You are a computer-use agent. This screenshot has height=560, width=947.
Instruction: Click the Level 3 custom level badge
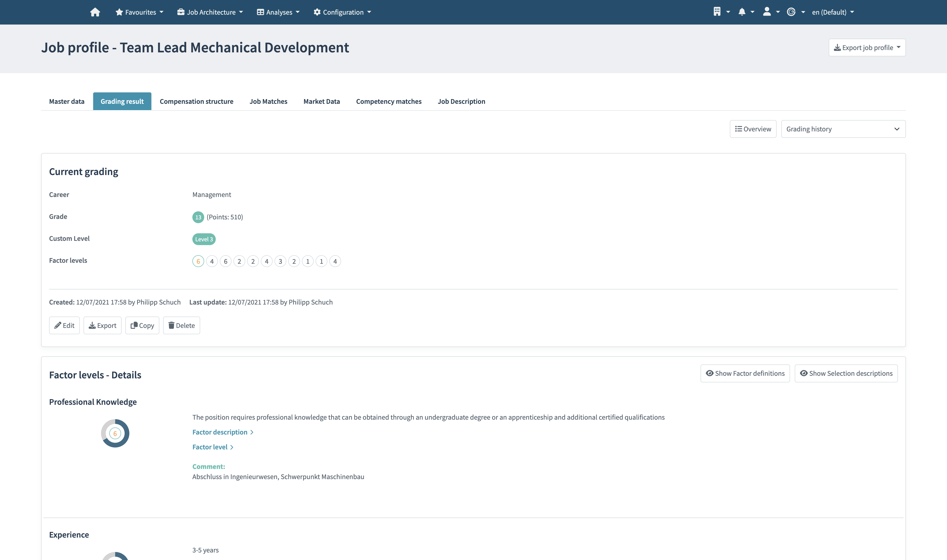(204, 239)
